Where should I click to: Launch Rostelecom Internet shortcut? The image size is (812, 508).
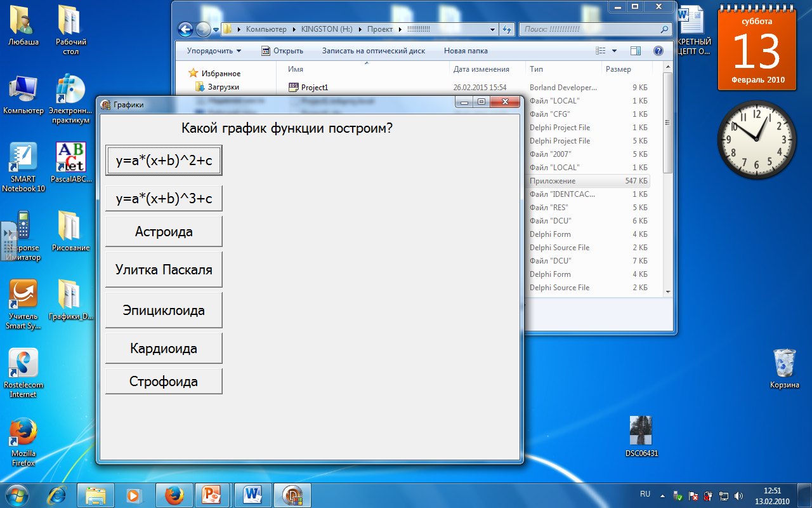point(23,373)
